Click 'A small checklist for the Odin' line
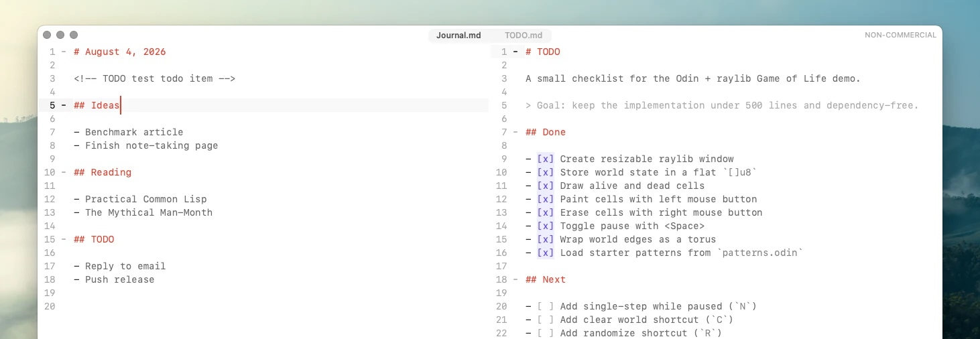Image resolution: width=980 pixels, height=339 pixels. [693, 78]
